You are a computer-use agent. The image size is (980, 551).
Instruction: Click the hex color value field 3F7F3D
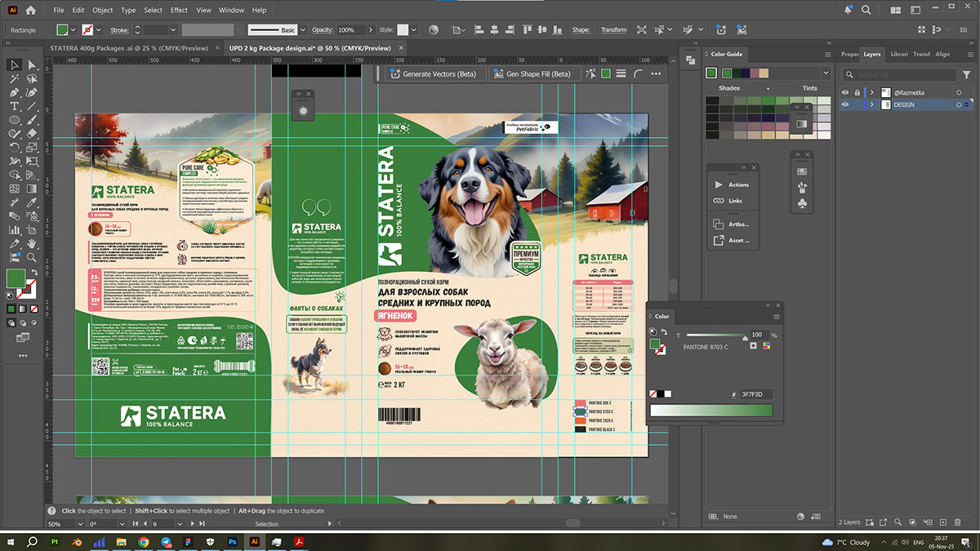[x=755, y=394]
